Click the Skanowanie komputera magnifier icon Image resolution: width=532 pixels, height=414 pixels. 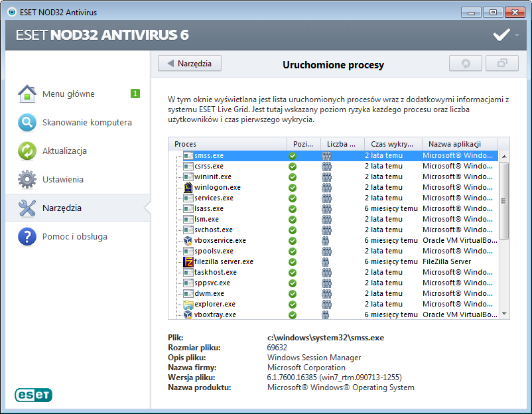(27, 123)
